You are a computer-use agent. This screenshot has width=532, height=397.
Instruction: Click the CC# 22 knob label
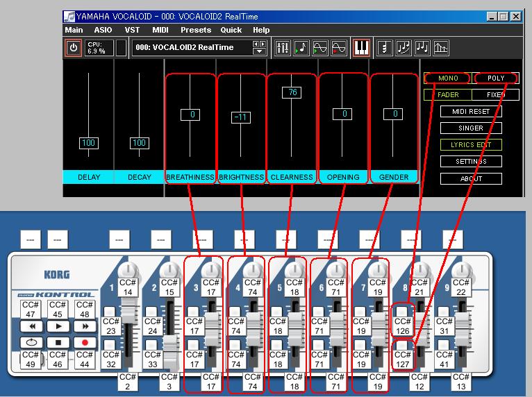coord(461,287)
